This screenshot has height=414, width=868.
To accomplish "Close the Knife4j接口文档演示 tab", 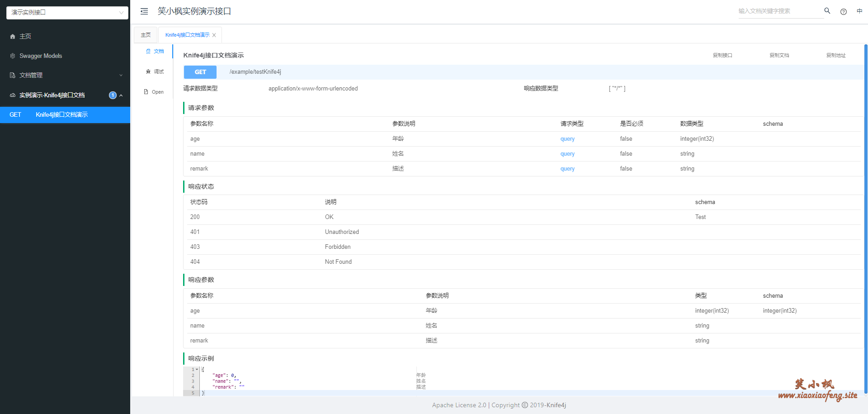I will (214, 35).
